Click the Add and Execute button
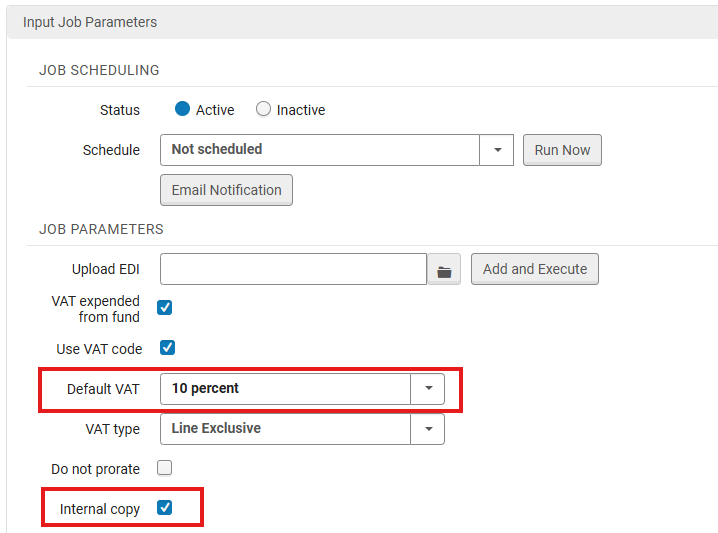The height and width of the screenshot is (533, 718). click(x=535, y=269)
